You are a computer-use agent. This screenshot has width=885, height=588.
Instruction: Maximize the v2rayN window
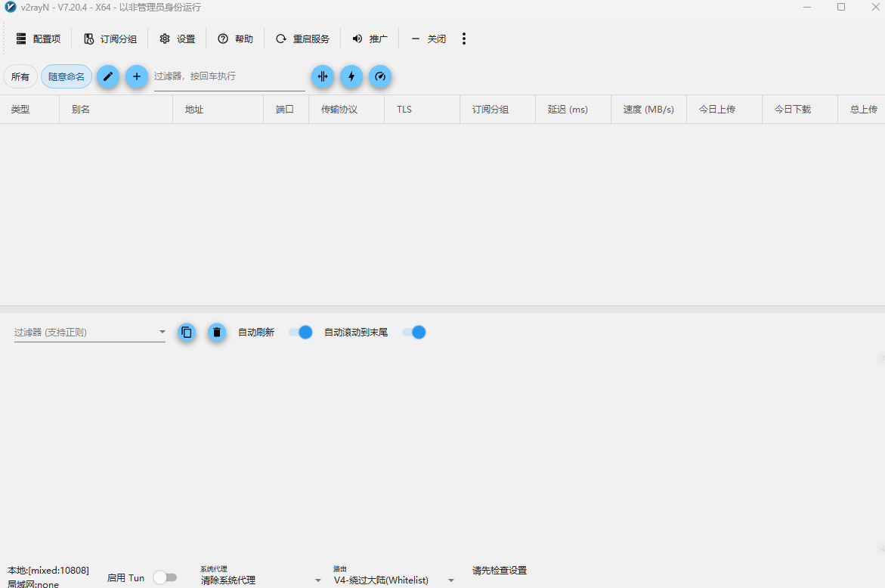(841, 8)
